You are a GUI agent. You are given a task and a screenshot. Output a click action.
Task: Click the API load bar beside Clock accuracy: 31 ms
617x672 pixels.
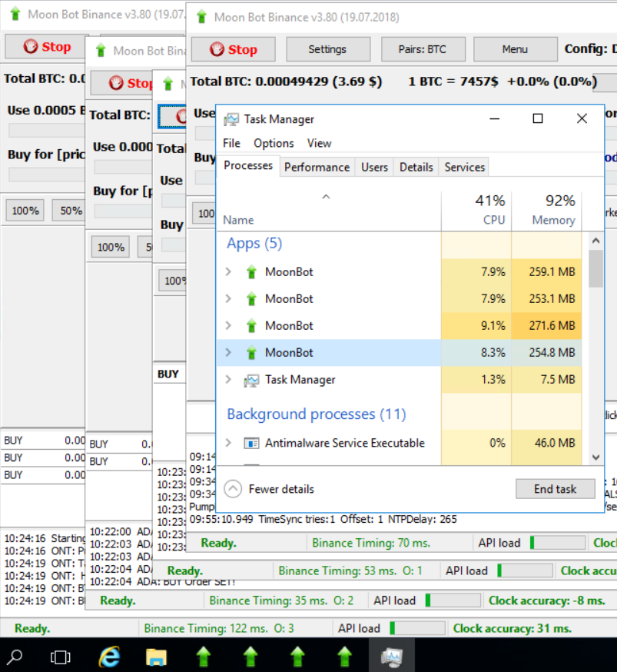click(417, 629)
